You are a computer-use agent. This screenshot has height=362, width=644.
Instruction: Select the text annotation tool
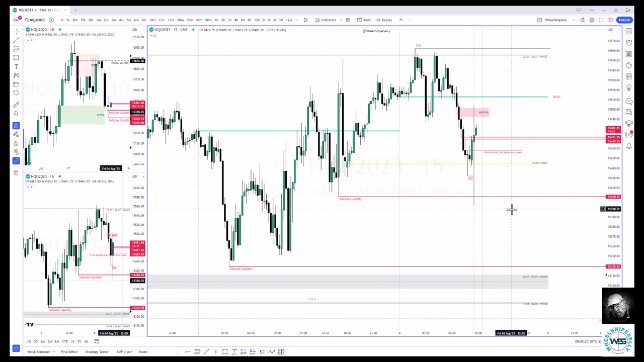16,66
